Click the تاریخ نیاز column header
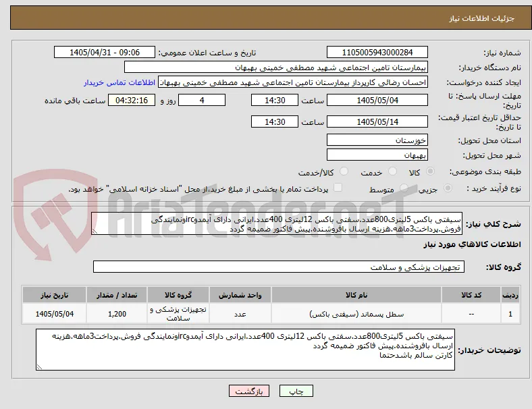This screenshot has width=532, height=409. (54, 295)
